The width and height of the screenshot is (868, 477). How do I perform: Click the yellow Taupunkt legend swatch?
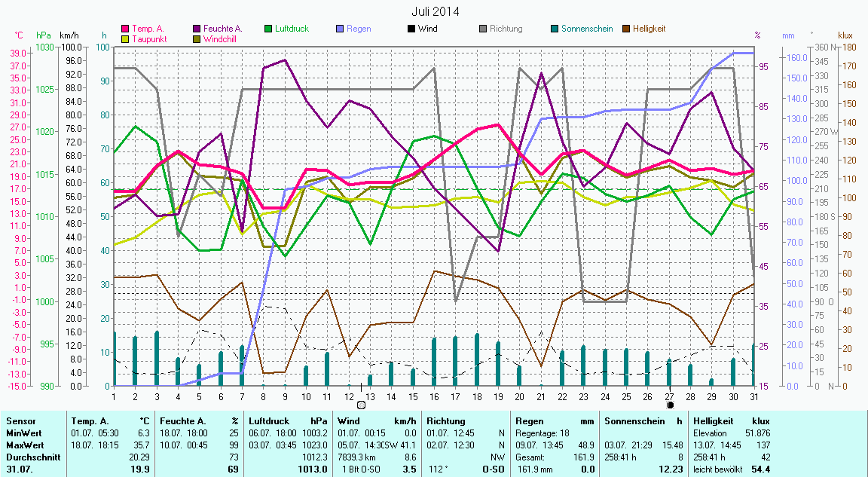coord(126,38)
